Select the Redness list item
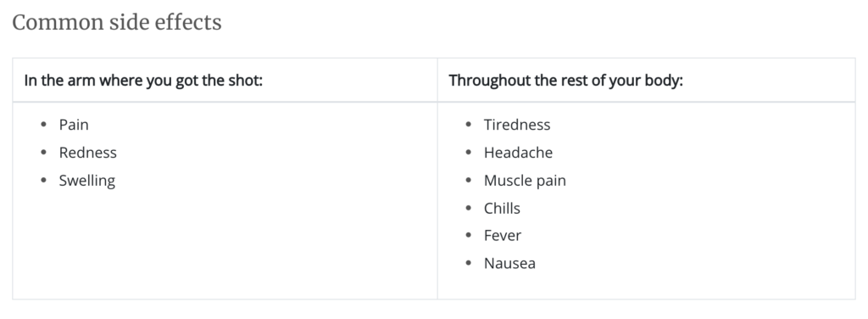The image size is (868, 319). (88, 153)
